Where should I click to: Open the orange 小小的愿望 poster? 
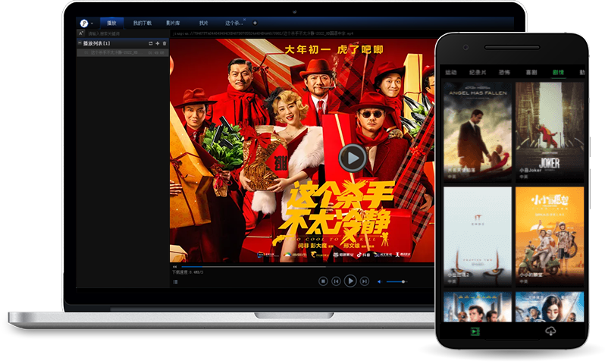(x=550, y=237)
